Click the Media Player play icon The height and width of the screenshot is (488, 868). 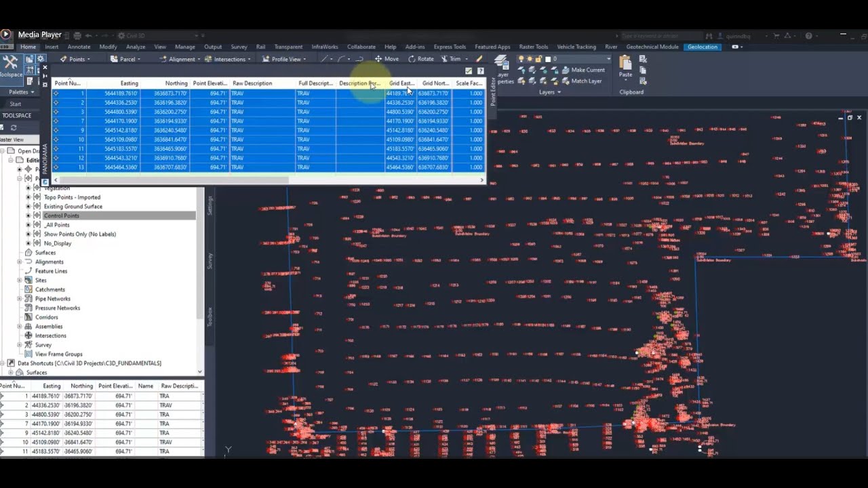pyautogui.click(x=6, y=34)
